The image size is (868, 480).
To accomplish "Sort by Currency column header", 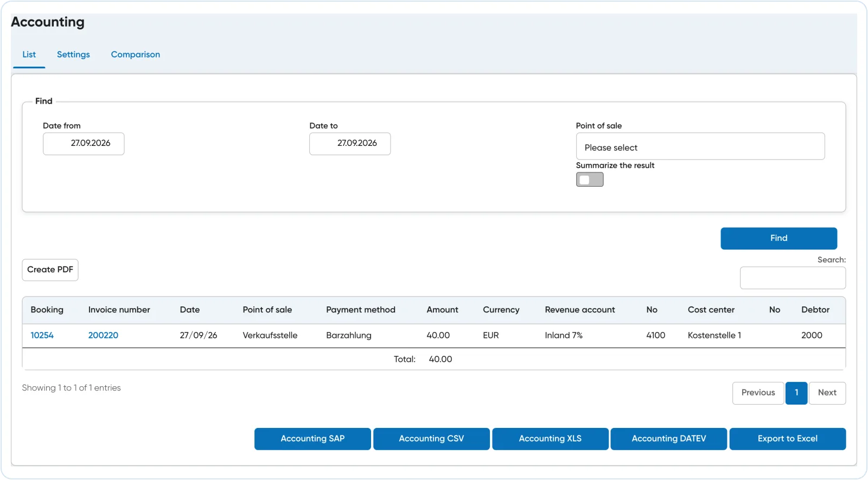I will 501,310.
